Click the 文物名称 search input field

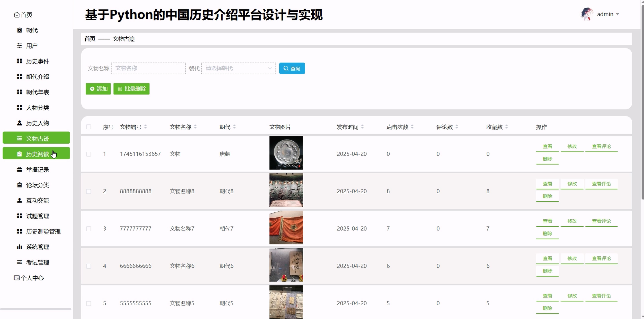[148, 68]
